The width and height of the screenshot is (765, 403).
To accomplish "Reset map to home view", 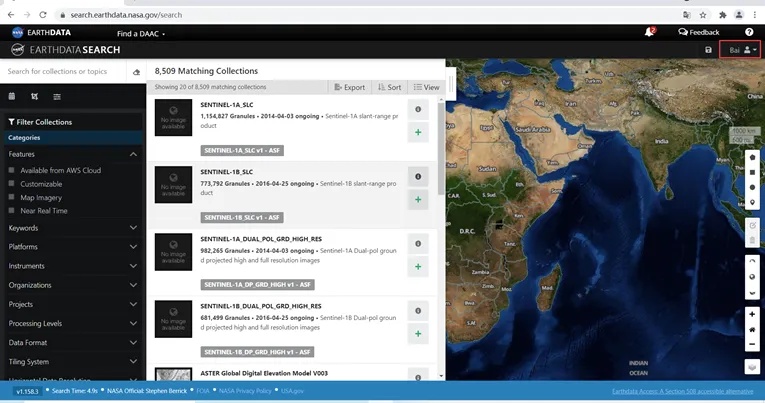I will click(x=752, y=329).
